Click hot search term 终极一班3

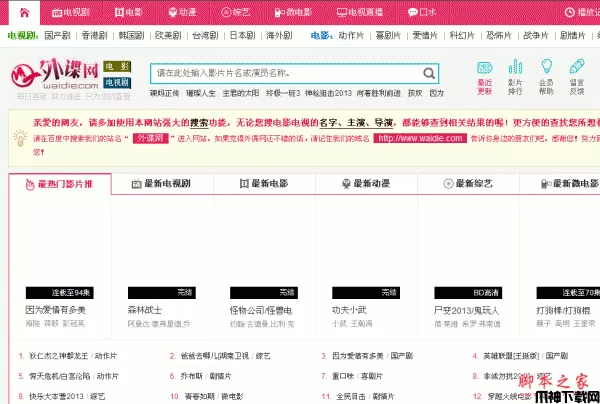coord(283,93)
